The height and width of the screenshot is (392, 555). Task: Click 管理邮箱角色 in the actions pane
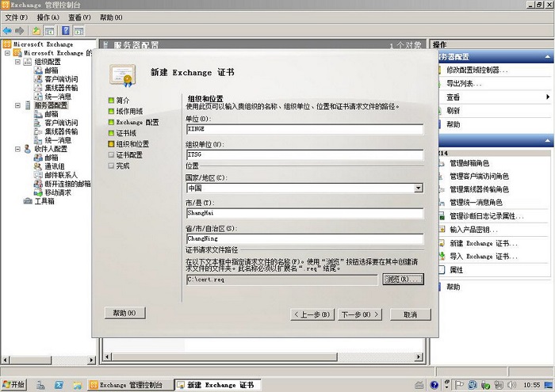pos(478,163)
